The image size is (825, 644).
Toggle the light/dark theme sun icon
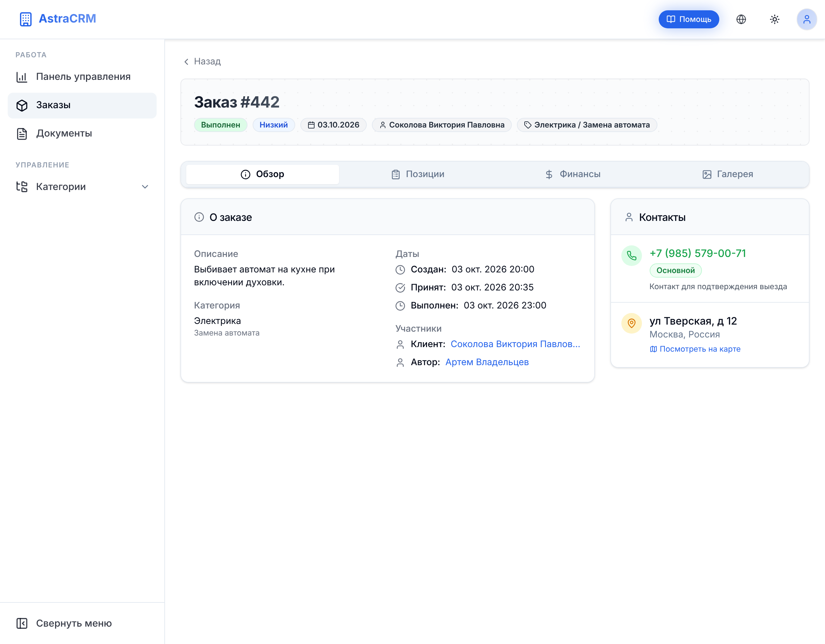click(x=775, y=19)
